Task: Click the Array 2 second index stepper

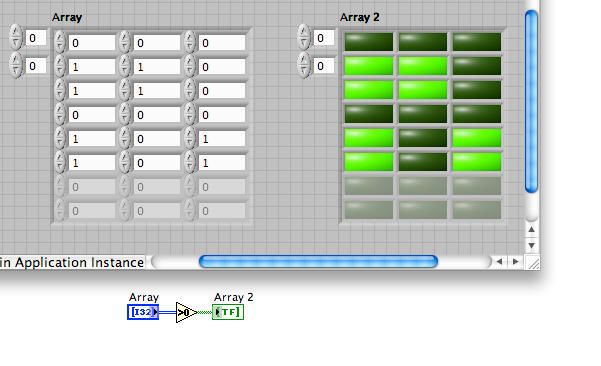Action: [304, 66]
